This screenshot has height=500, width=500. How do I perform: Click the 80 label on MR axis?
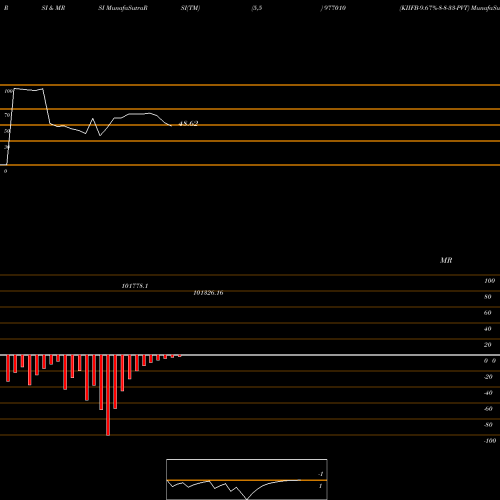tap(488, 297)
